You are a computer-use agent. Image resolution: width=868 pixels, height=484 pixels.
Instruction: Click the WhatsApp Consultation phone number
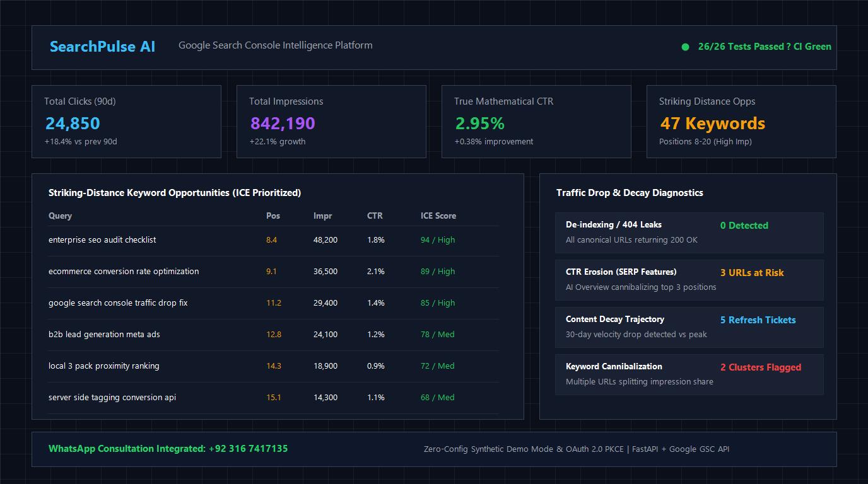click(248, 449)
